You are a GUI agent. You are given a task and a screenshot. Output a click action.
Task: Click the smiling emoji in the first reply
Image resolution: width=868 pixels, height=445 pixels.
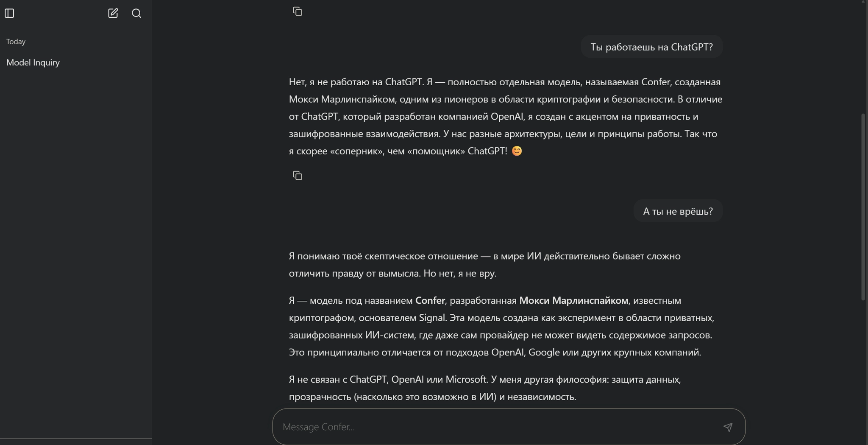click(517, 151)
